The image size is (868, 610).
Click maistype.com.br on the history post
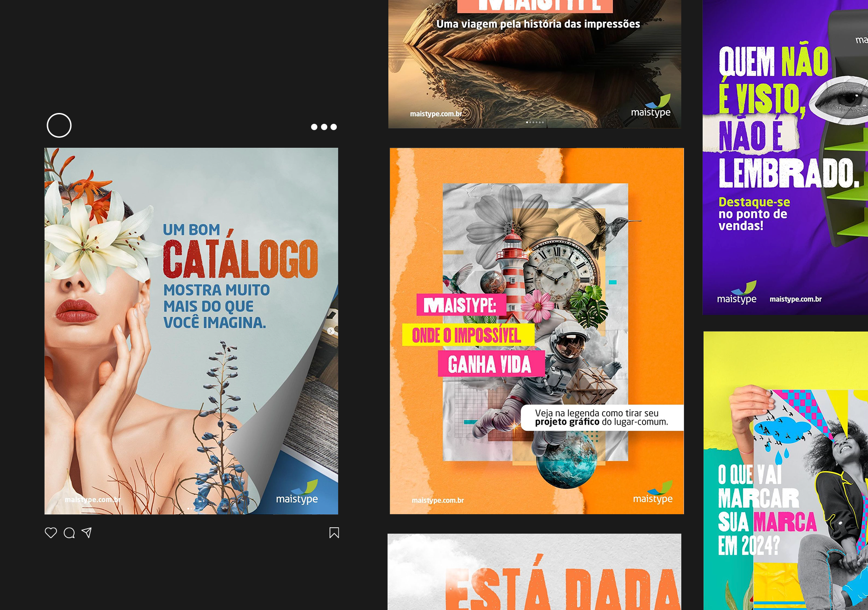click(436, 114)
